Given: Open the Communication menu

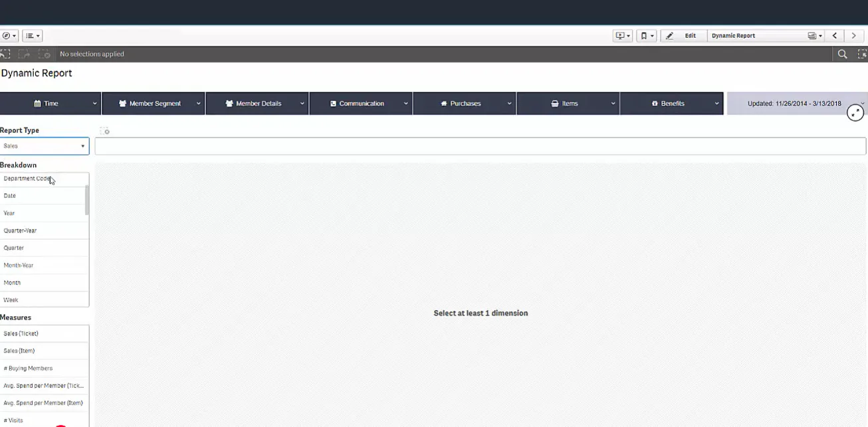Looking at the screenshot, I should point(361,104).
